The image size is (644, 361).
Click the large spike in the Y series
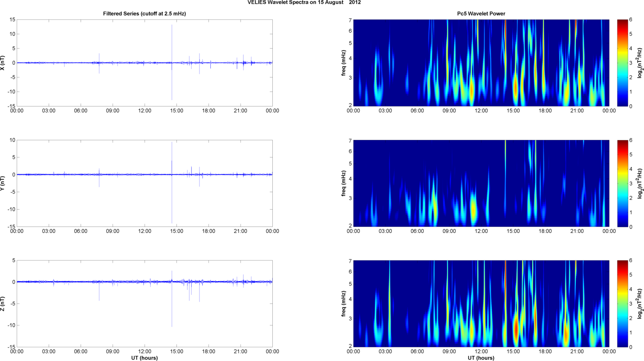coord(172,182)
